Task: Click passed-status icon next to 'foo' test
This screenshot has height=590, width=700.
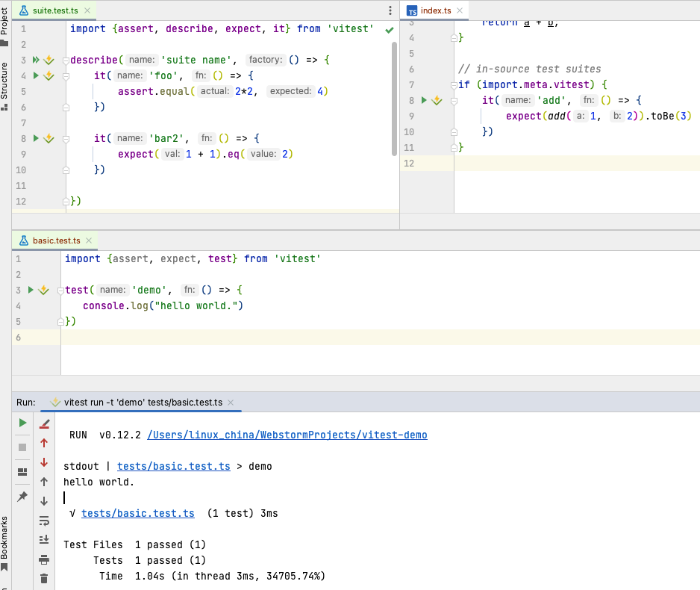Action: (49, 76)
